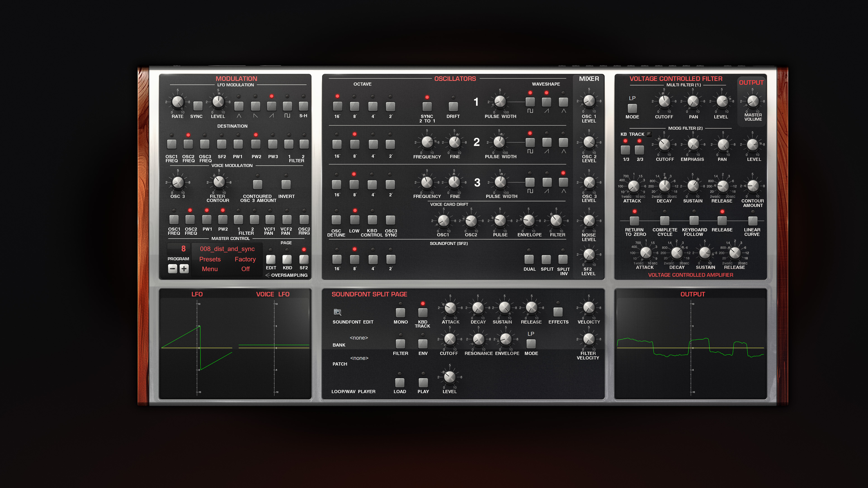Enable oscillator 1 sawtooth waveshape button

coord(546,102)
